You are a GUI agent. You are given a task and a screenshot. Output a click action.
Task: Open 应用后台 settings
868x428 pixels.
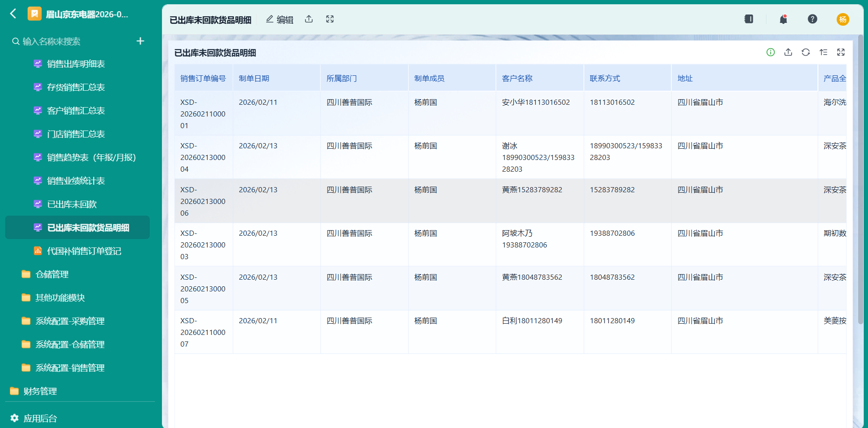34,418
